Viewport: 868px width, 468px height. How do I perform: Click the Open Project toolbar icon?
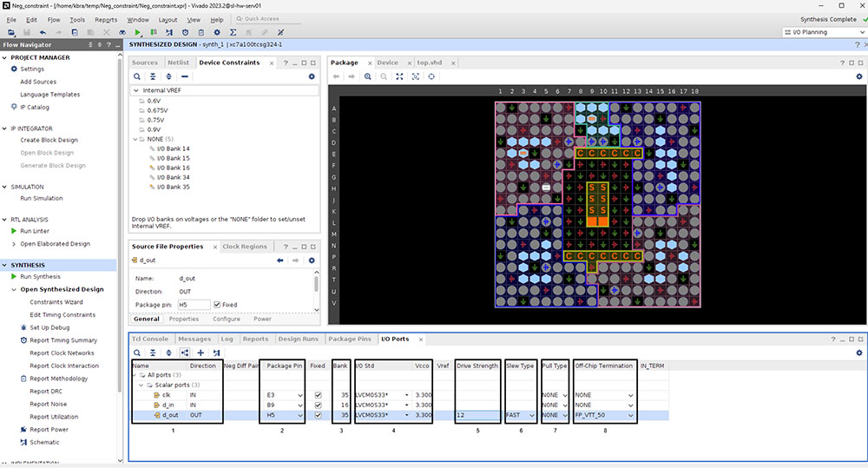(11, 33)
